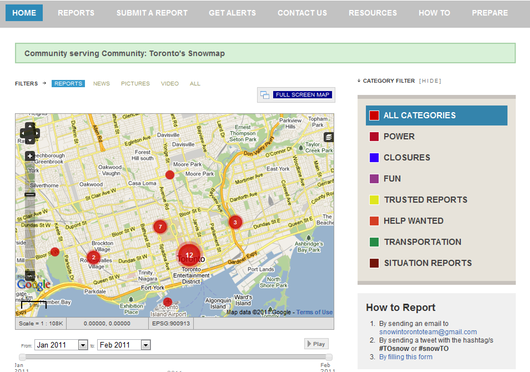Hide the category filter panel
This screenshot has height=372, width=530.
pyautogui.click(x=430, y=81)
